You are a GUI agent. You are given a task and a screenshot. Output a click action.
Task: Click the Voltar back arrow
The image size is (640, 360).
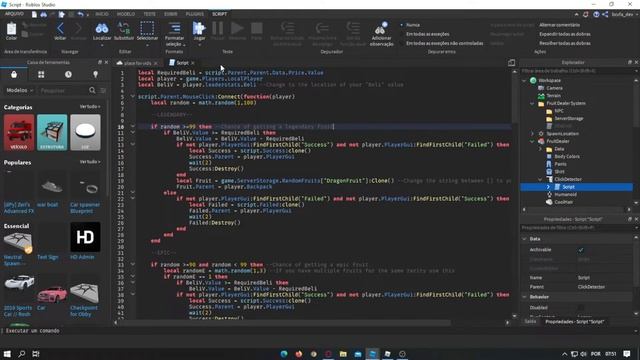[60, 28]
